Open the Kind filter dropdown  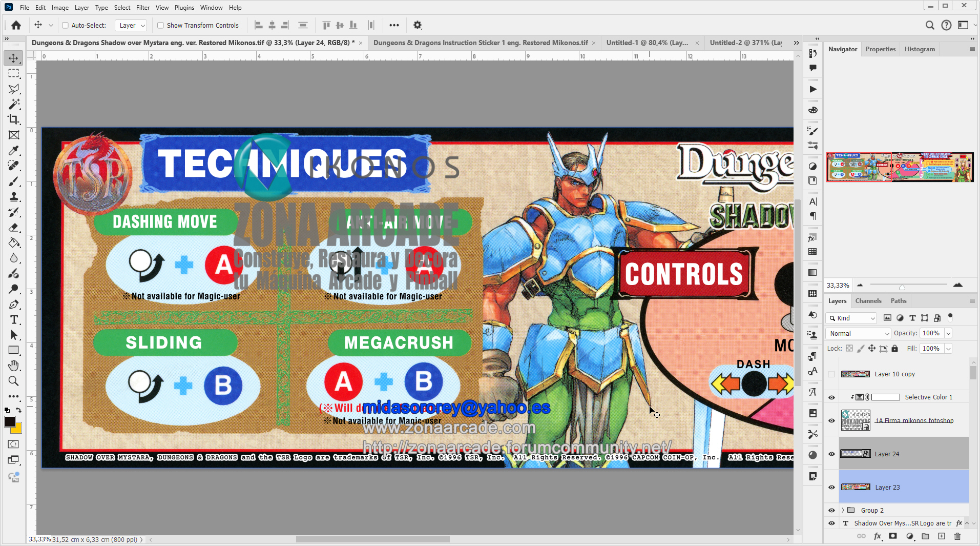(x=850, y=318)
